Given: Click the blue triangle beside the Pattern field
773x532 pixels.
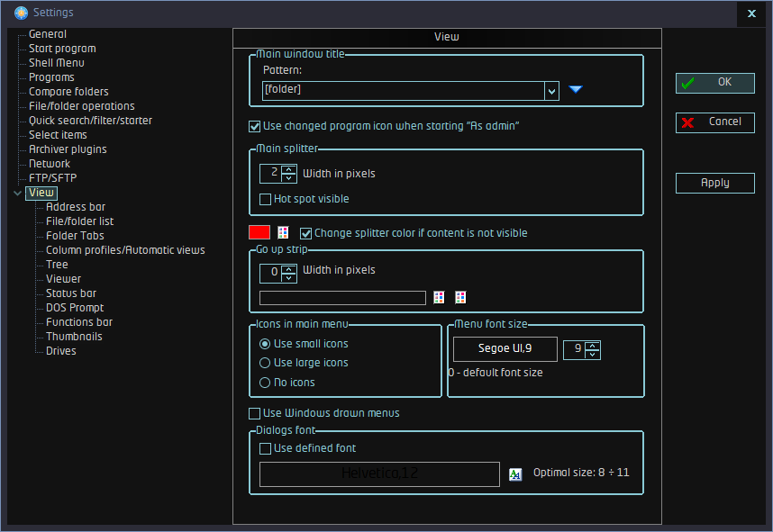Looking at the screenshot, I should tap(576, 89).
